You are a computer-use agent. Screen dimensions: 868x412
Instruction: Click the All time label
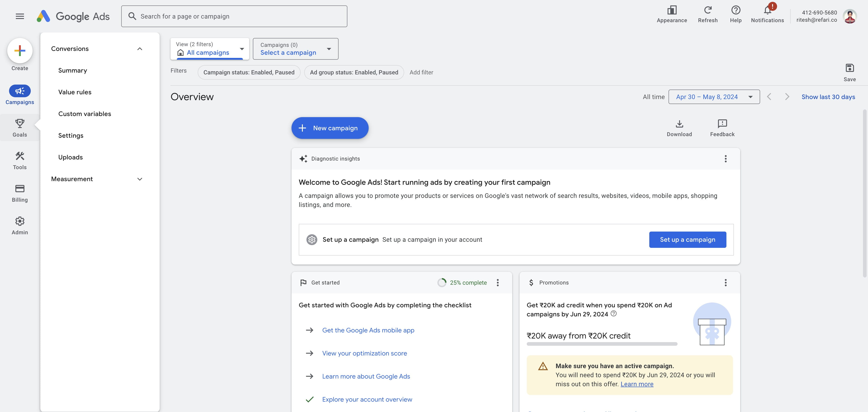click(653, 97)
